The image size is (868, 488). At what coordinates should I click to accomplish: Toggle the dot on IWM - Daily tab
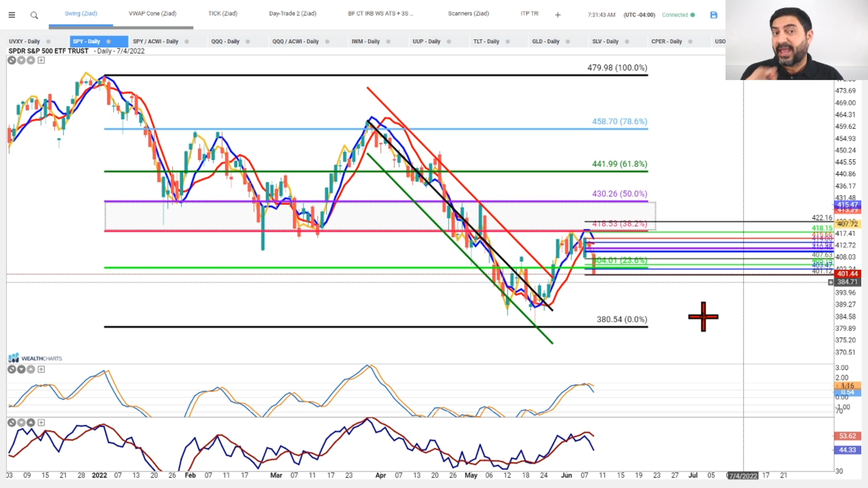click(x=388, y=42)
